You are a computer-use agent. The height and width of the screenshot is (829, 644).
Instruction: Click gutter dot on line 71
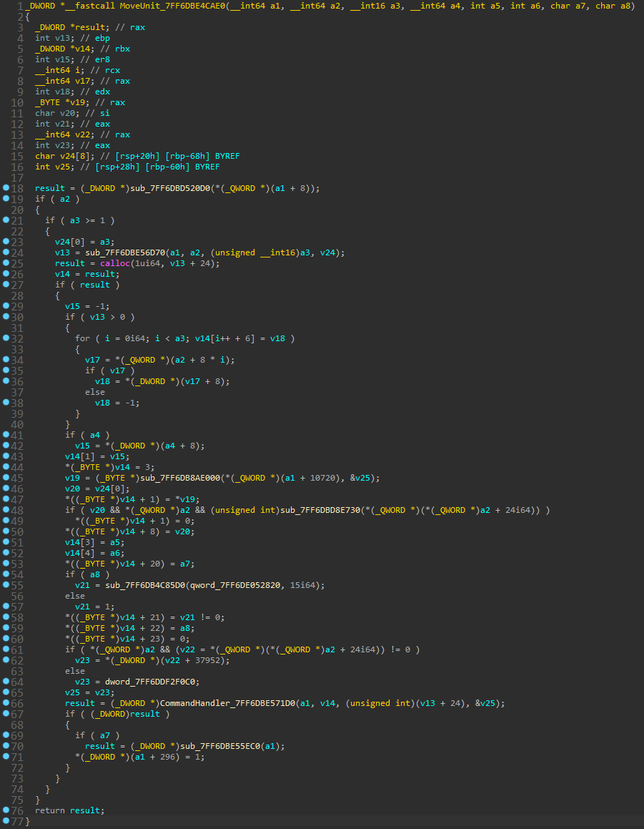pyautogui.click(x=5, y=757)
